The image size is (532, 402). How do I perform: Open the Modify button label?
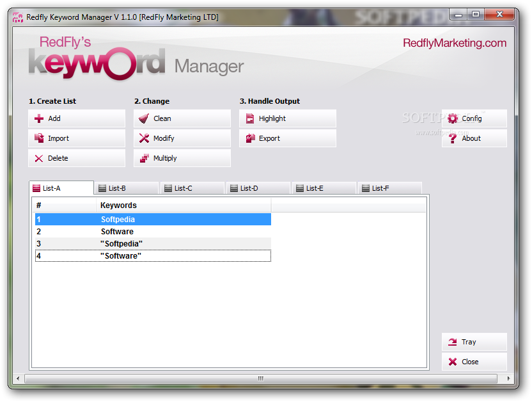pos(164,138)
